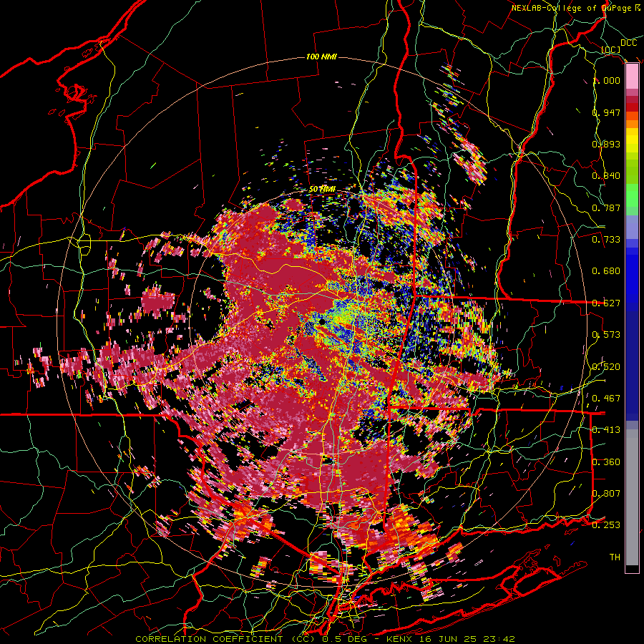Image resolution: width=644 pixels, height=644 pixels.
Task: Click the 23:42 timestamp in the caption
Action: 498,639
